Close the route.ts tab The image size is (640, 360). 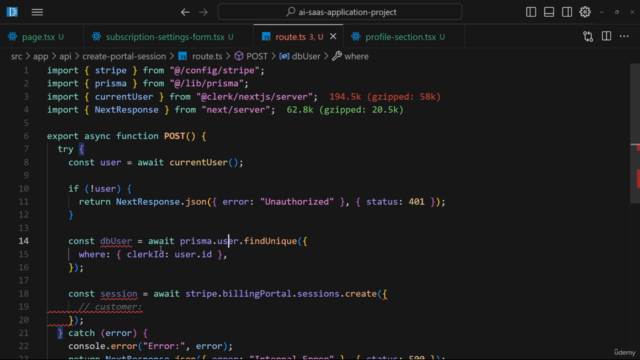(333, 37)
